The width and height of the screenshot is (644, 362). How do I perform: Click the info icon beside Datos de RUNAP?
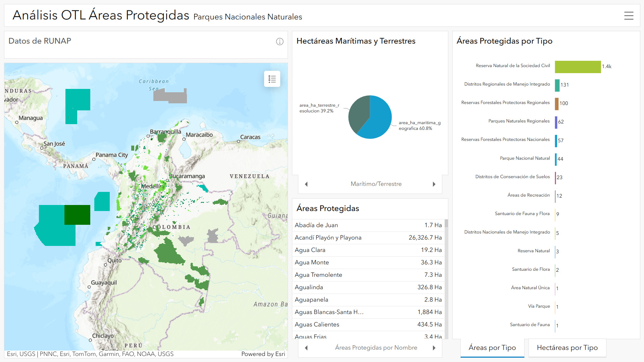point(280,42)
